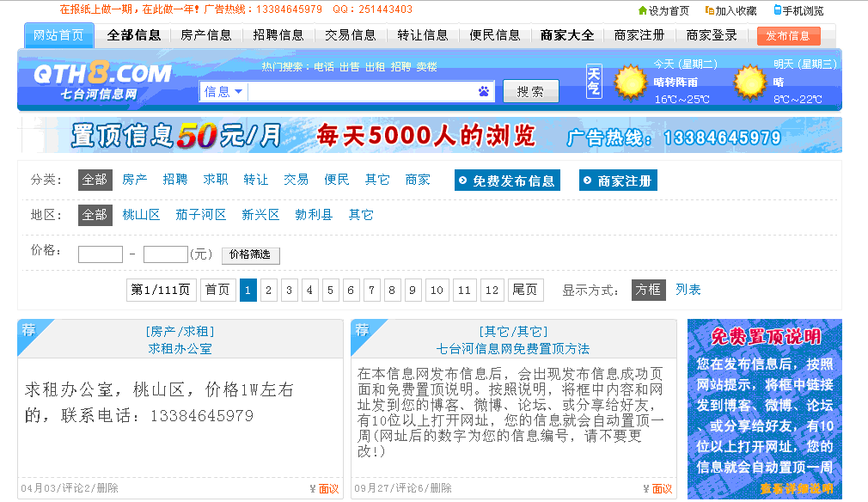The width and height of the screenshot is (868, 502).
Task: Switch display mode to 列表
Action: click(688, 290)
